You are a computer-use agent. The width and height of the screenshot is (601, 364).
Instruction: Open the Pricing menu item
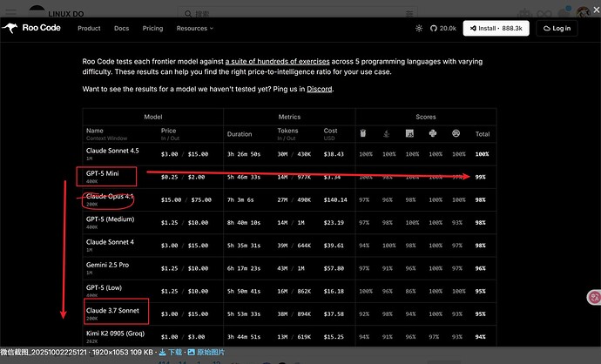[x=152, y=29]
